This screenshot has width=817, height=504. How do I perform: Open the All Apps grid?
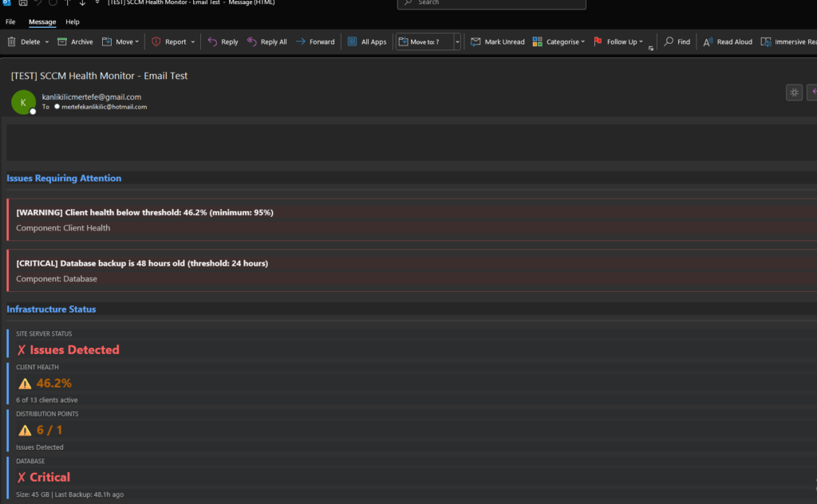[x=367, y=42]
